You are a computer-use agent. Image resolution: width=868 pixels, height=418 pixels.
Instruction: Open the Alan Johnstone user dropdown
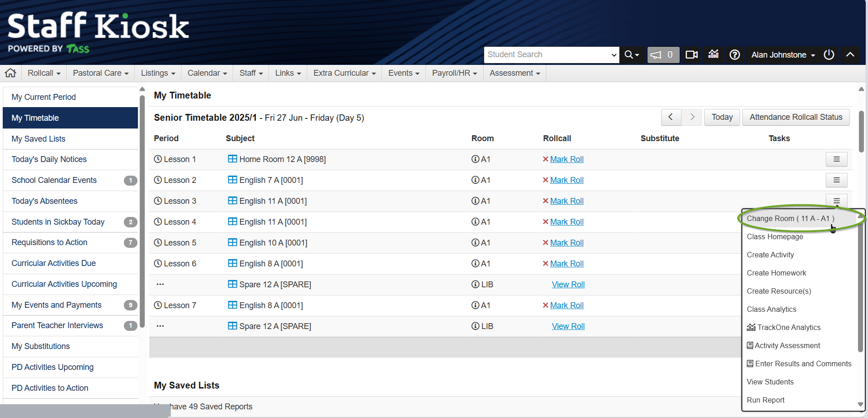coord(783,55)
